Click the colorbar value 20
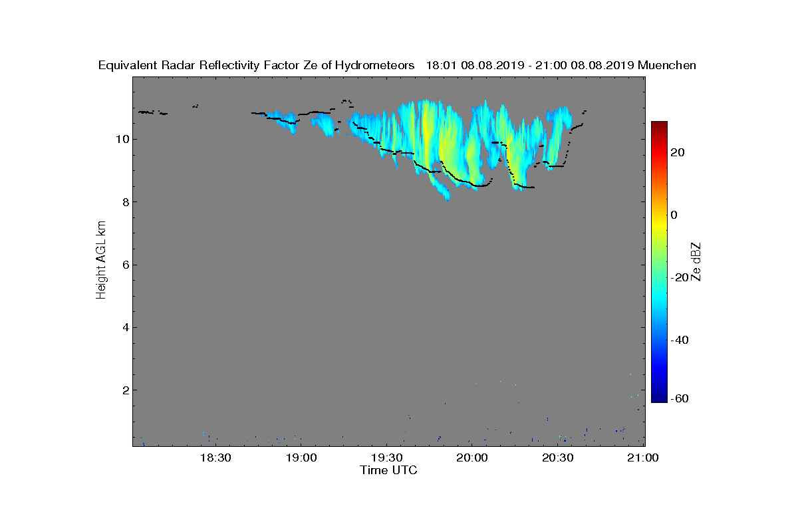 click(678, 153)
